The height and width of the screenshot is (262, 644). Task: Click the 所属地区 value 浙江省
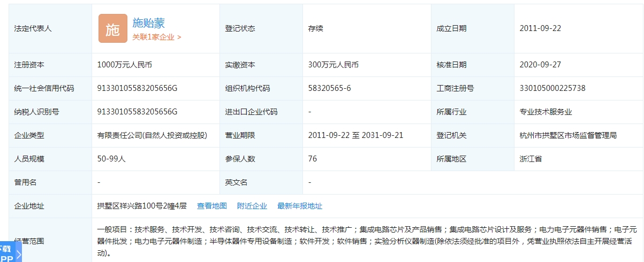click(531, 159)
